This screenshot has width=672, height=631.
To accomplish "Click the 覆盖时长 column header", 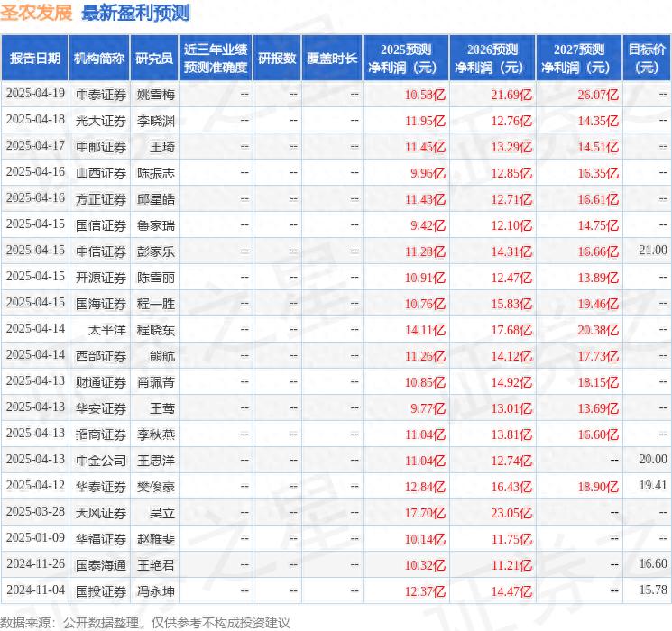I will click(332, 59).
